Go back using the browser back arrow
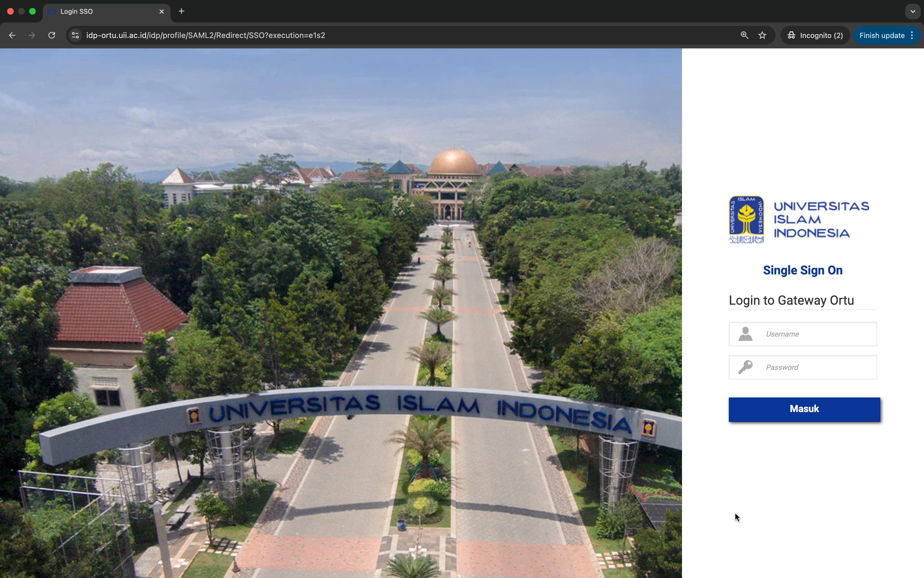This screenshot has width=924, height=578. (x=12, y=35)
